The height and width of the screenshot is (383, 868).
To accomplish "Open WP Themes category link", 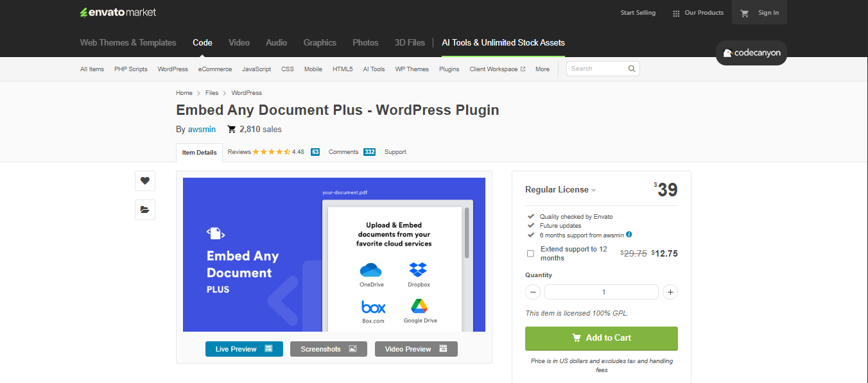I will point(412,69).
